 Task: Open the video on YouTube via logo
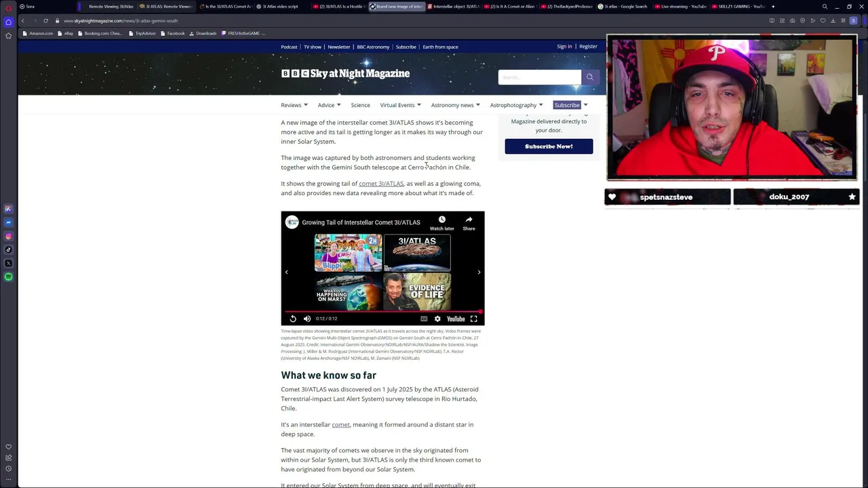click(x=456, y=319)
